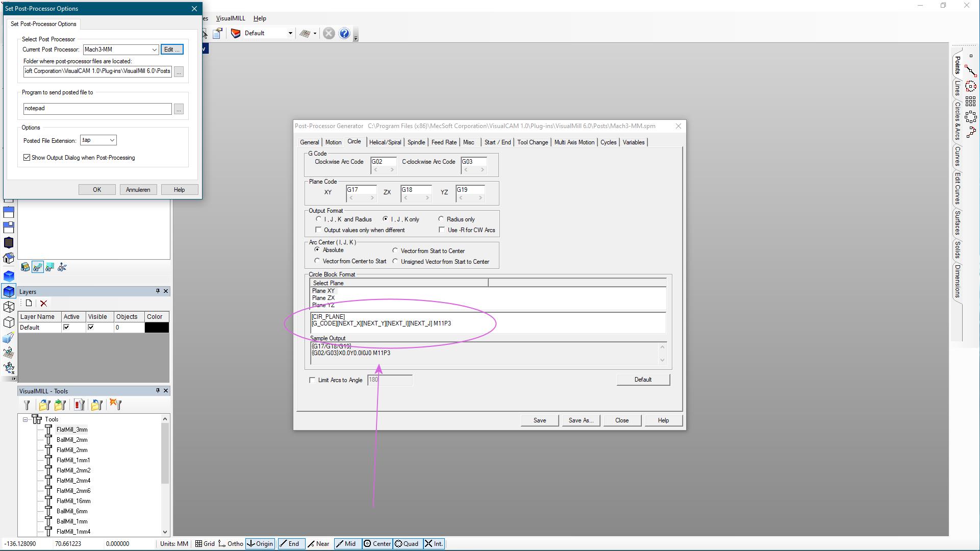The width and height of the screenshot is (980, 551).
Task: Toggle Show Output Dialog when Post-Processing
Action: click(x=27, y=158)
